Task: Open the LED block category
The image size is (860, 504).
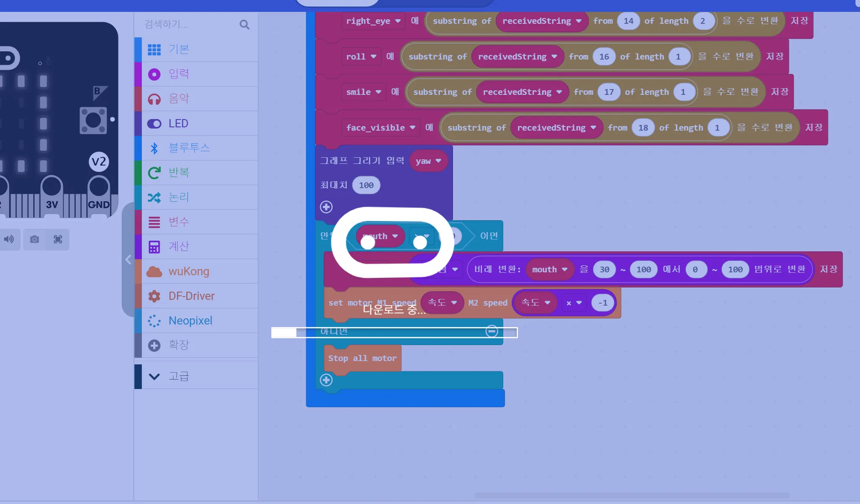Action: (178, 123)
